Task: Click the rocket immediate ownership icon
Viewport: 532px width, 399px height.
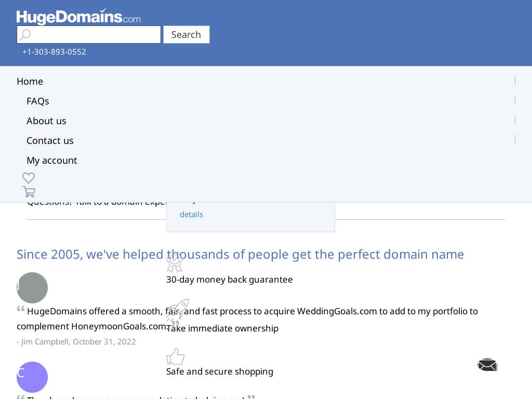Action: [x=178, y=310]
